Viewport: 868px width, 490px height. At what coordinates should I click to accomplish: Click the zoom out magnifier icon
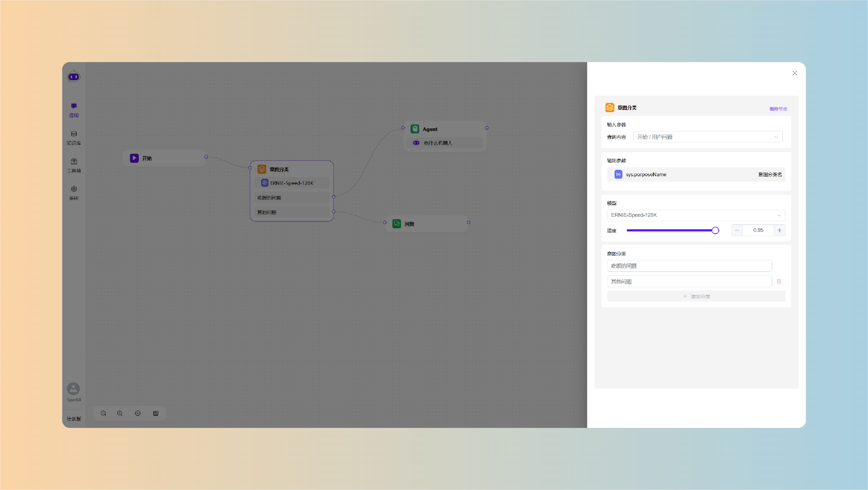point(104,413)
